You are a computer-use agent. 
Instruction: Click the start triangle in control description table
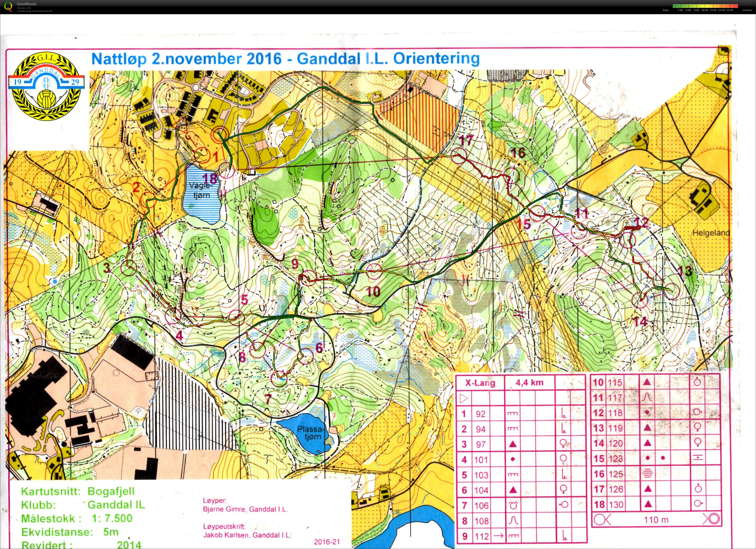464,398
